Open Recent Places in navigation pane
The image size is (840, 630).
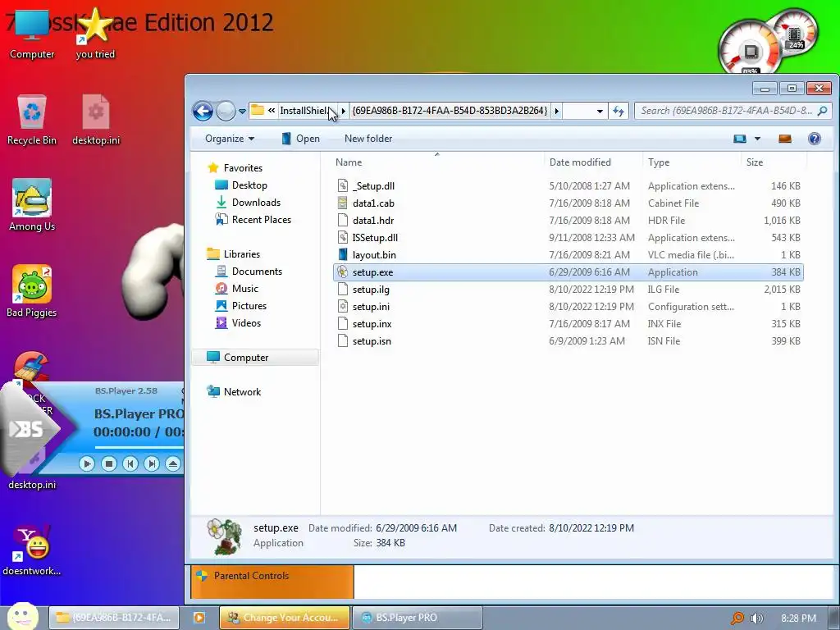pos(262,220)
